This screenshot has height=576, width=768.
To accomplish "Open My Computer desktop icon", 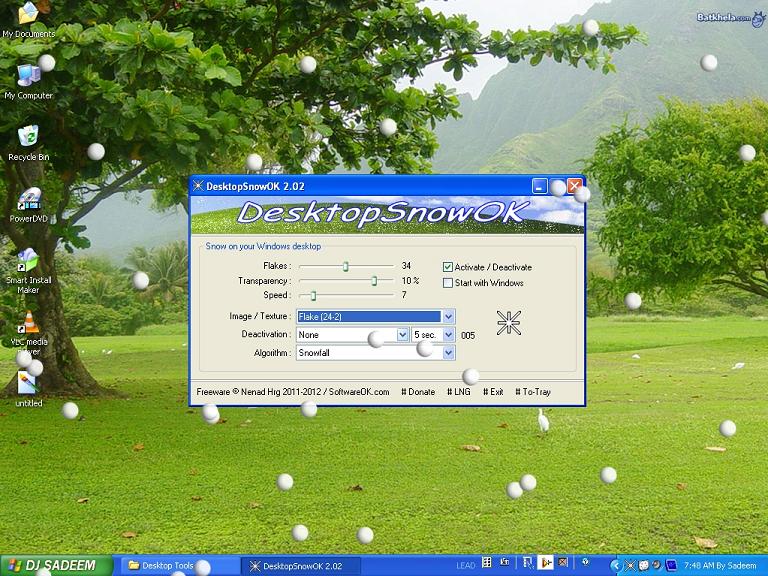I will tap(28, 81).
